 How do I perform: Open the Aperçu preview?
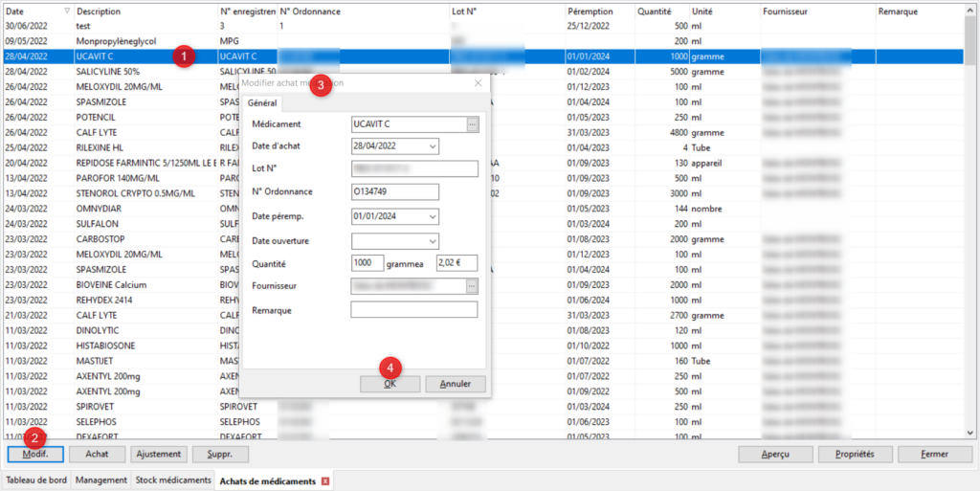(x=775, y=455)
